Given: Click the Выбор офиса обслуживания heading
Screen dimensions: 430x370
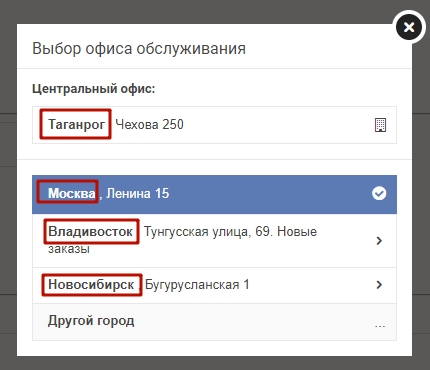Looking at the screenshot, I should coord(139,49).
